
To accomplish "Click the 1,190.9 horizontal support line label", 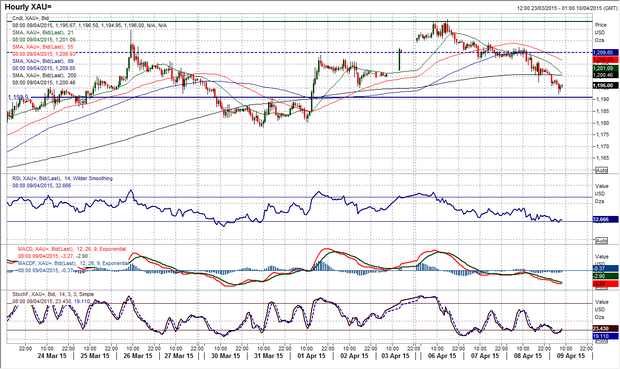I will pyautogui.click(x=18, y=97).
